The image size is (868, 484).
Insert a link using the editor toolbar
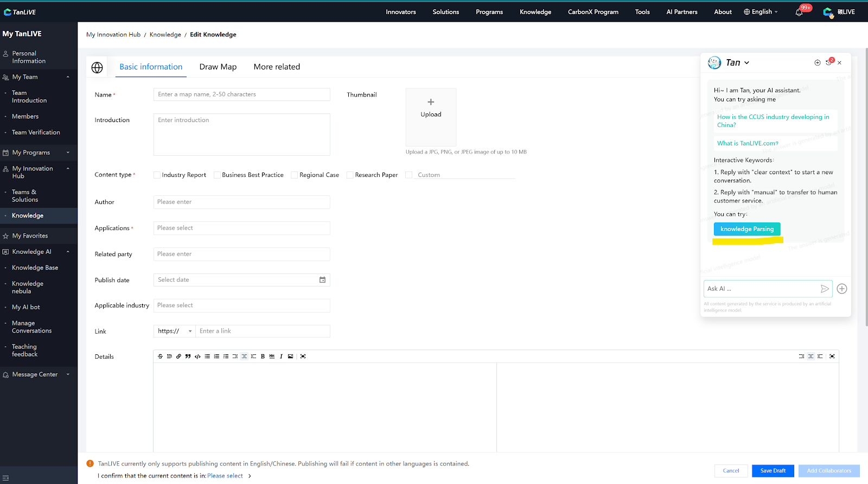pos(178,356)
